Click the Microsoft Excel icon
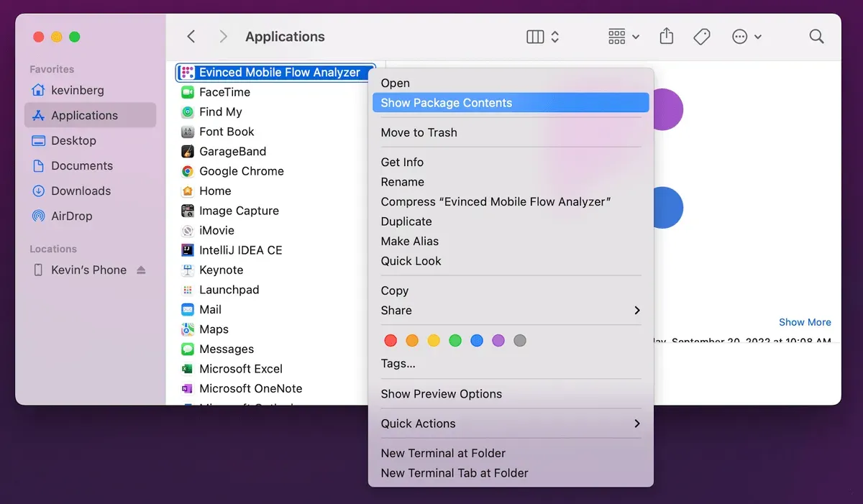Viewport: 863px width, 504px height. (187, 369)
